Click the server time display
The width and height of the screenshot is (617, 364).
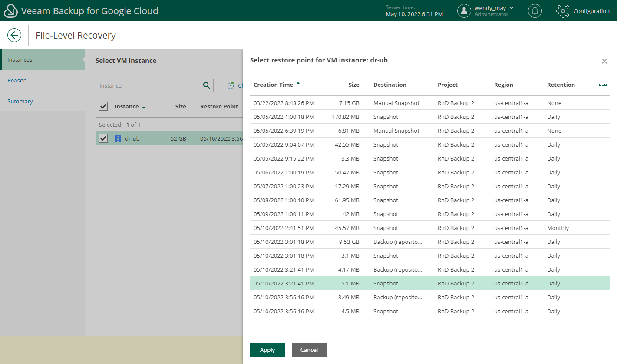click(414, 11)
